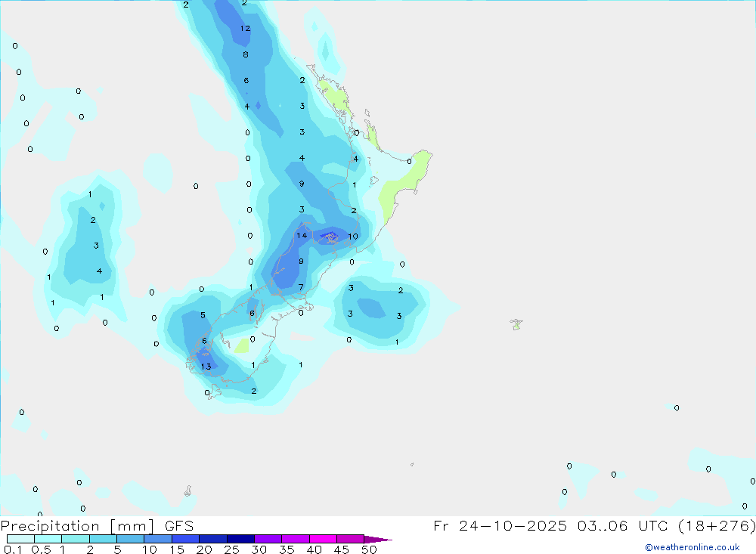Click the 0.1–0.5 mm legend color swatch
The width and height of the screenshot is (756, 554).
coord(20,539)
